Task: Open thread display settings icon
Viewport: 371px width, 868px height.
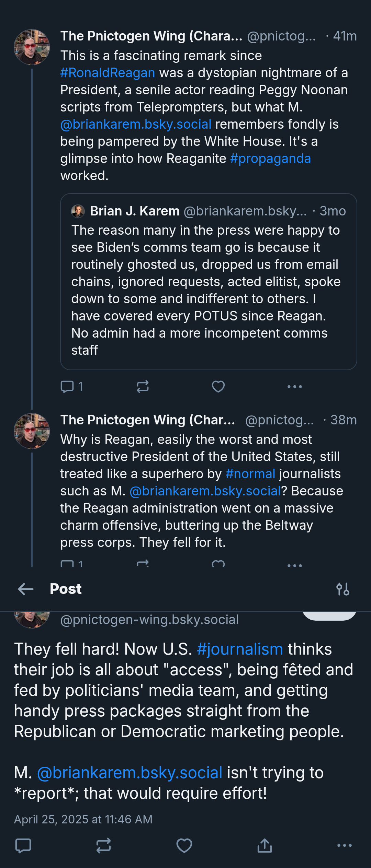Action: click(343, 589)
